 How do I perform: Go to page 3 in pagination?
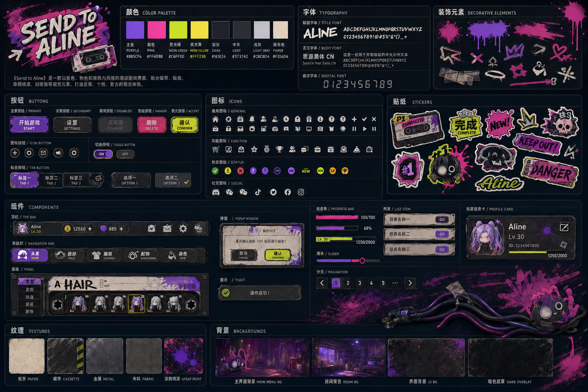click(359, 283)
